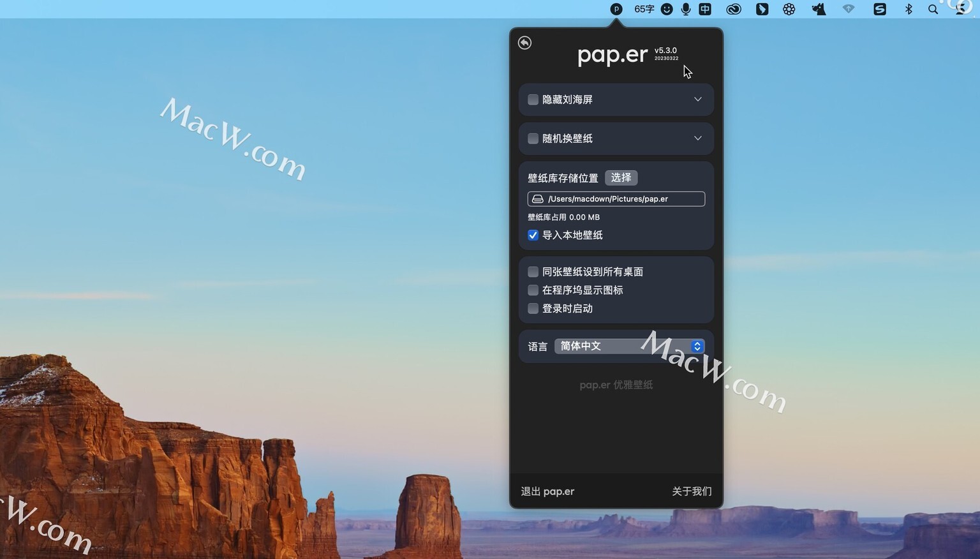Click the pap.er 优雅壁纸 footer text

click(616, 385)
